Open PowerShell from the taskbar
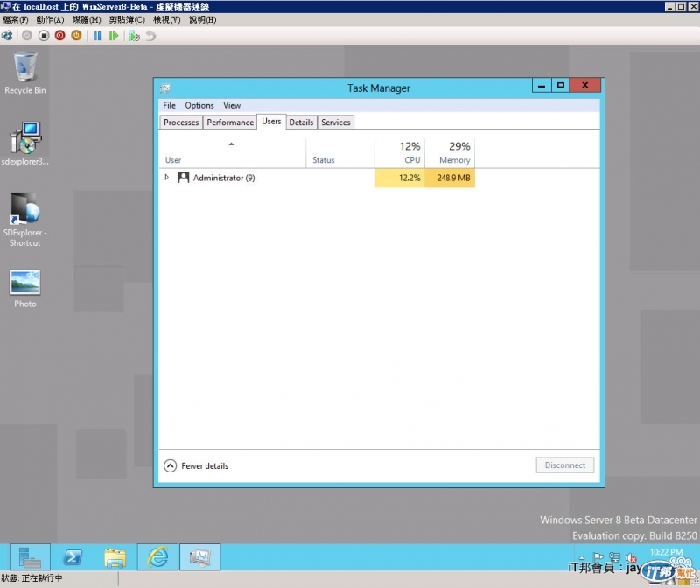 click(73, 557)
